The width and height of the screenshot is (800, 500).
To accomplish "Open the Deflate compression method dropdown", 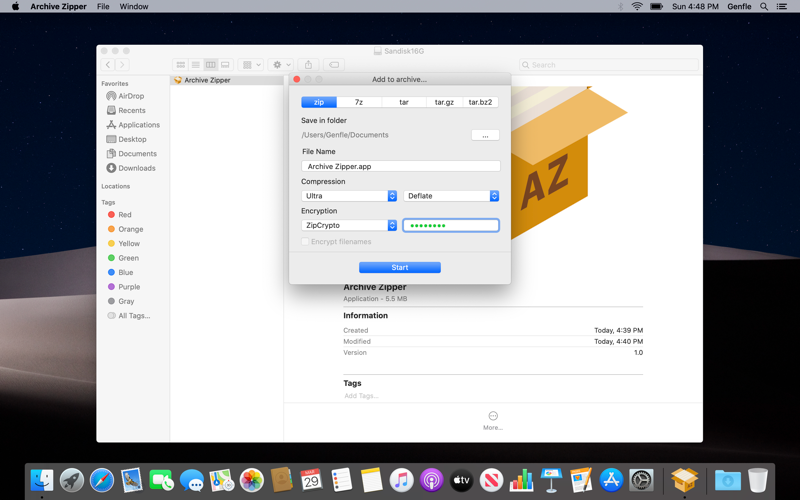I will tap(451, 196).
